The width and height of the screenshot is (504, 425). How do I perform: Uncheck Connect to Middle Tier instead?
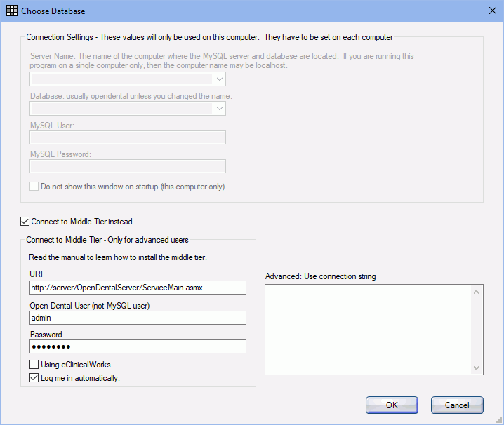coord(25,222)
